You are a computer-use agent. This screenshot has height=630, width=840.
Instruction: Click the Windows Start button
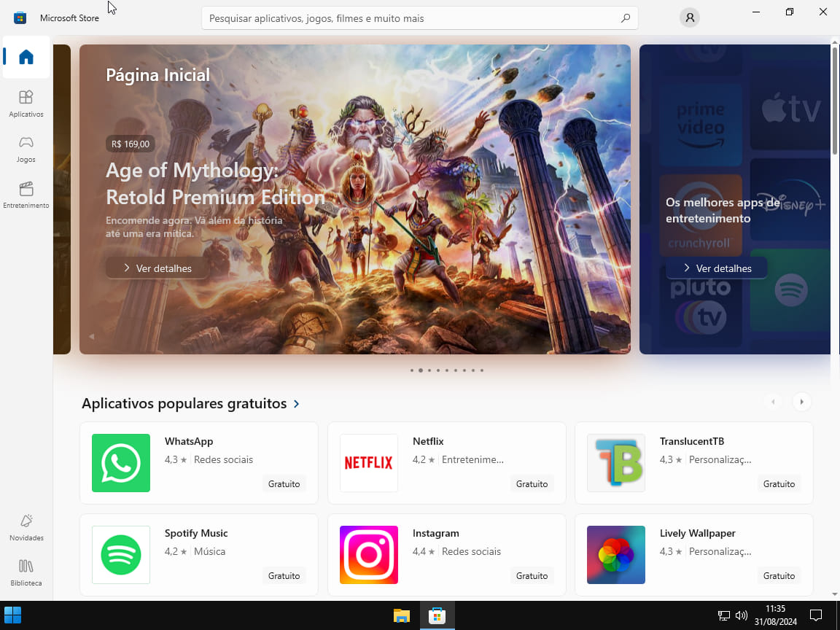pyautogui.click(x=12, y=615)
